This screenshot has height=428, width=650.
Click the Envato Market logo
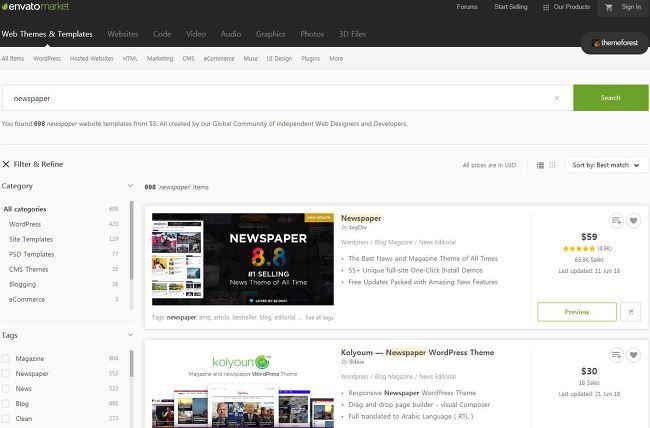pyautogui.click(x=35, y=7)
